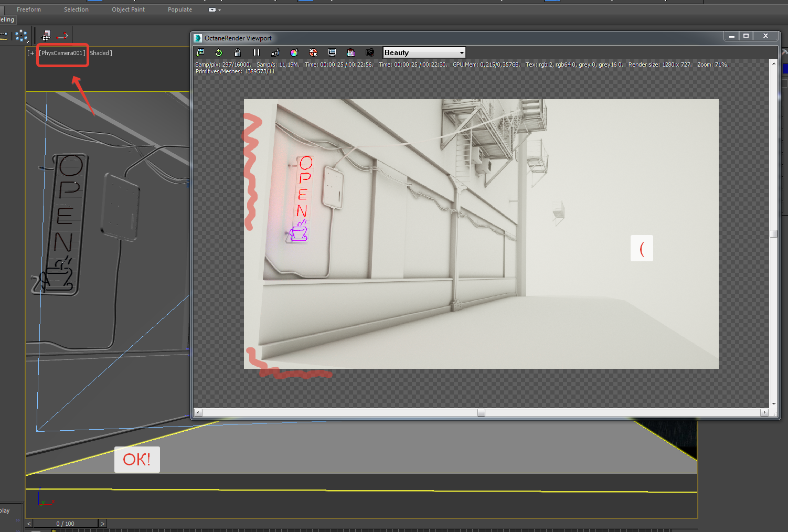Viewport: 788px width, 532px height.
Task: Click the render region target icon
Action: click(x=313, y=52)
